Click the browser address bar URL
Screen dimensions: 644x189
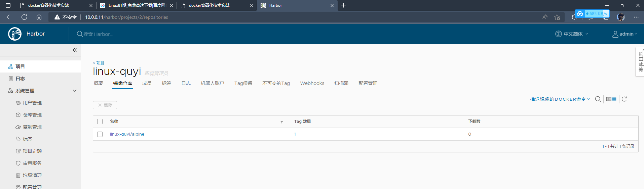[126, 17]
